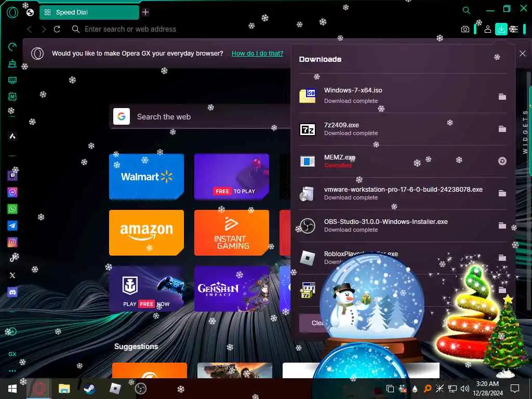This screenshot has height=399, width=532.
Task: Show OBS-Studio installer in folder
Action: coord(502,225)
